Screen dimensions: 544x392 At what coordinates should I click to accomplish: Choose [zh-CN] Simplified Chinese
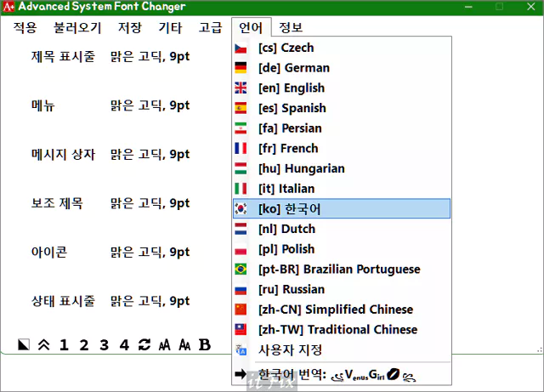(342, 310)
